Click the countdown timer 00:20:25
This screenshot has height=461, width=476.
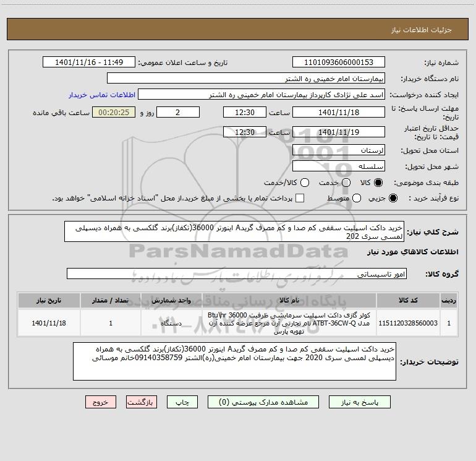point(114,112)
